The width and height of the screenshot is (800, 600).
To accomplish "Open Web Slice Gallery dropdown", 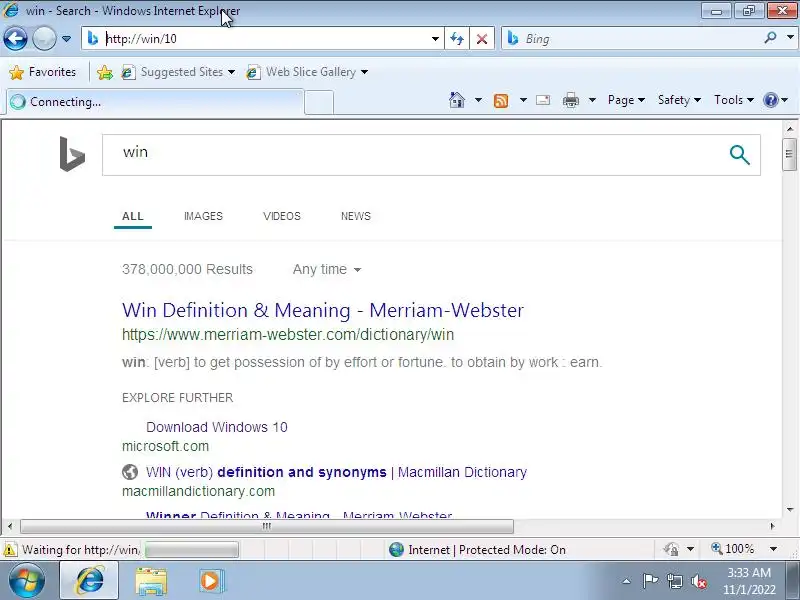I will coord(307,72).
